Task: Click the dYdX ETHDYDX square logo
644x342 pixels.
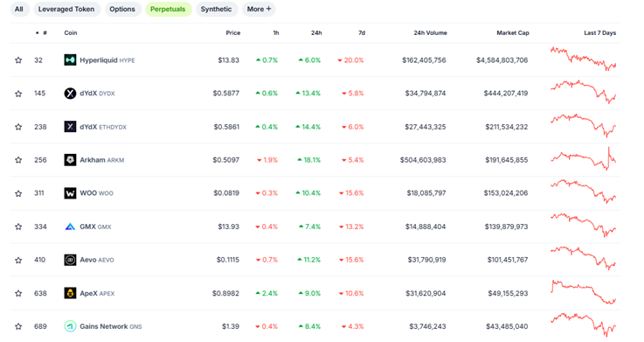Action: (70, 127)
